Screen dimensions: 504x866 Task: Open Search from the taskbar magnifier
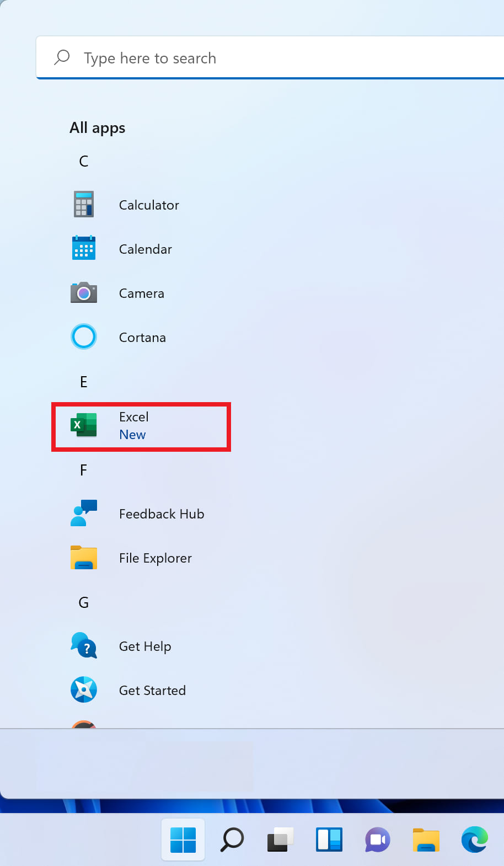[x=232, y=840]
